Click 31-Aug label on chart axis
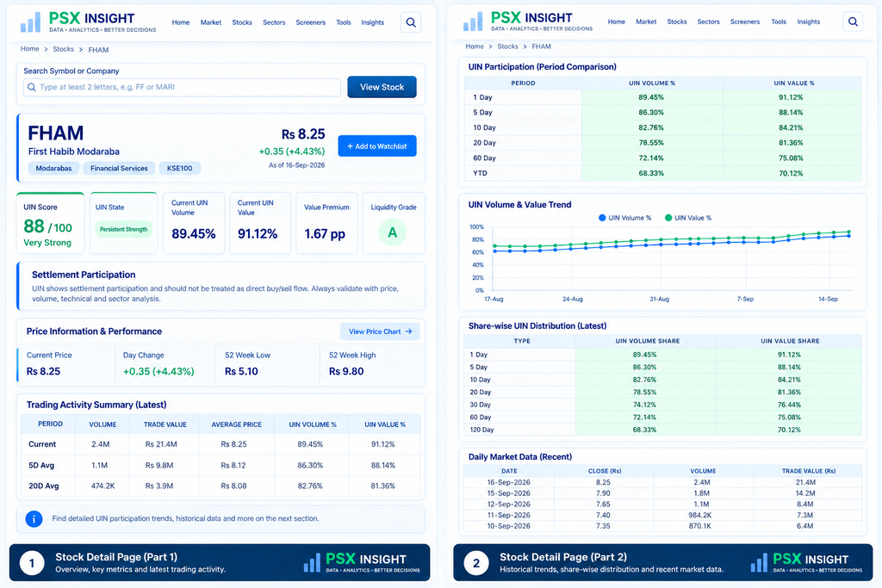882x588 pixels. pyautogui.click(x=659, y=299)
